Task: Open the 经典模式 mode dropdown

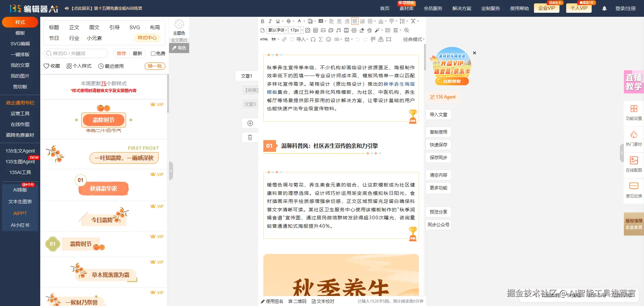Action: click(x=414, y=39)
